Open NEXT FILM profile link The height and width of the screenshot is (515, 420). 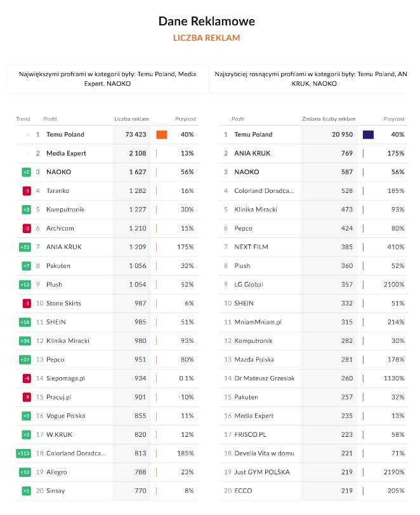coord(251,246)
